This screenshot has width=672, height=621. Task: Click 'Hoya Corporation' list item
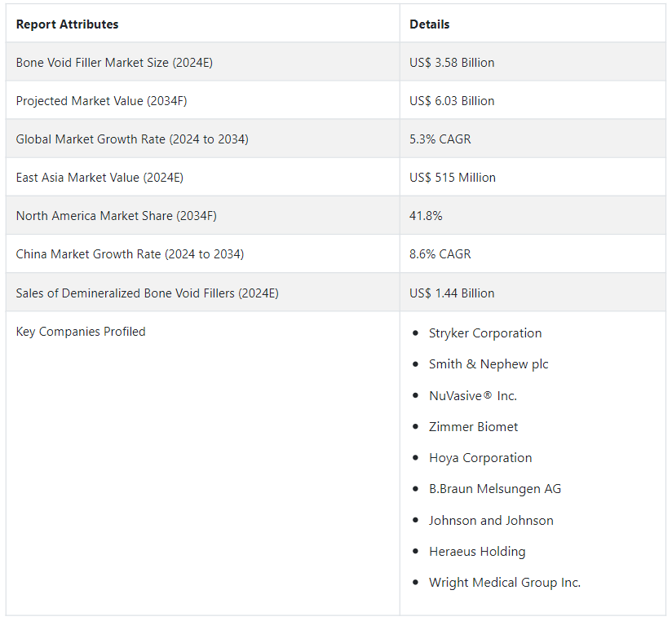[x=480, y=458]
